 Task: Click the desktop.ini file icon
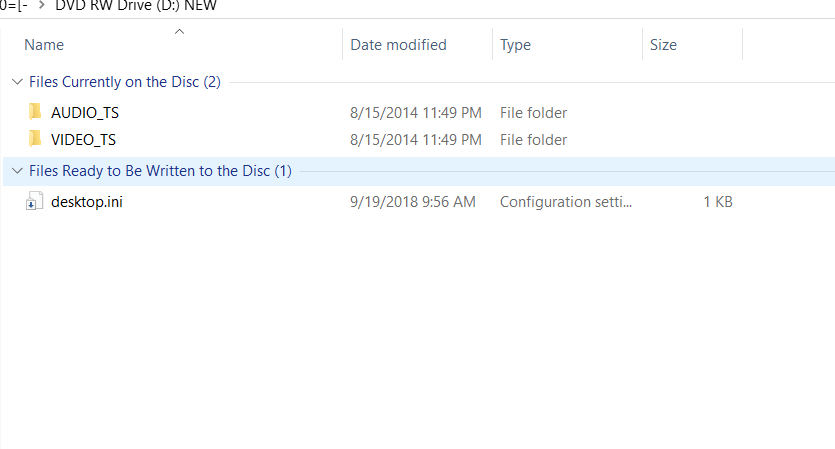pos(33,202)
